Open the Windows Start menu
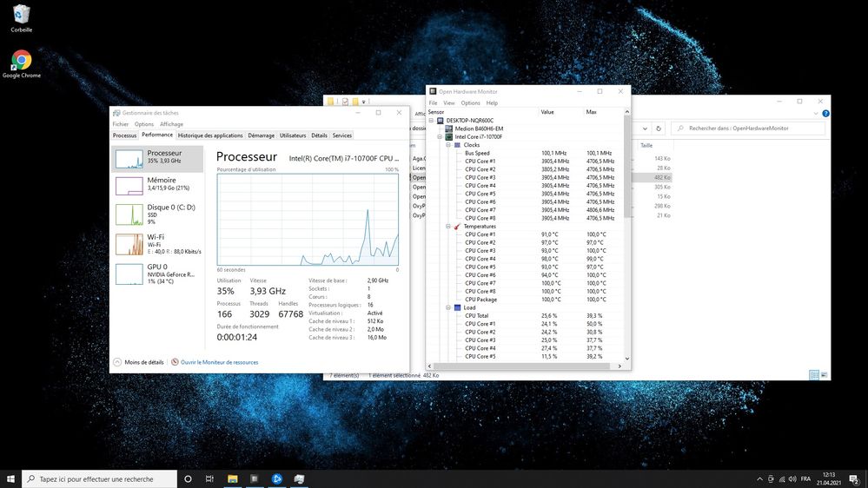Image resolution: width=868 pixels, height=488 pixels. click(x=10, y=478)
